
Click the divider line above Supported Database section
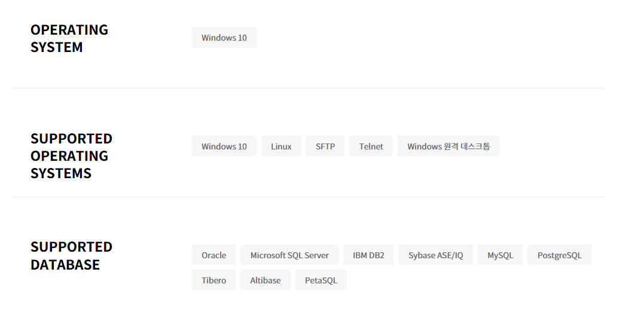click(308, 197)
